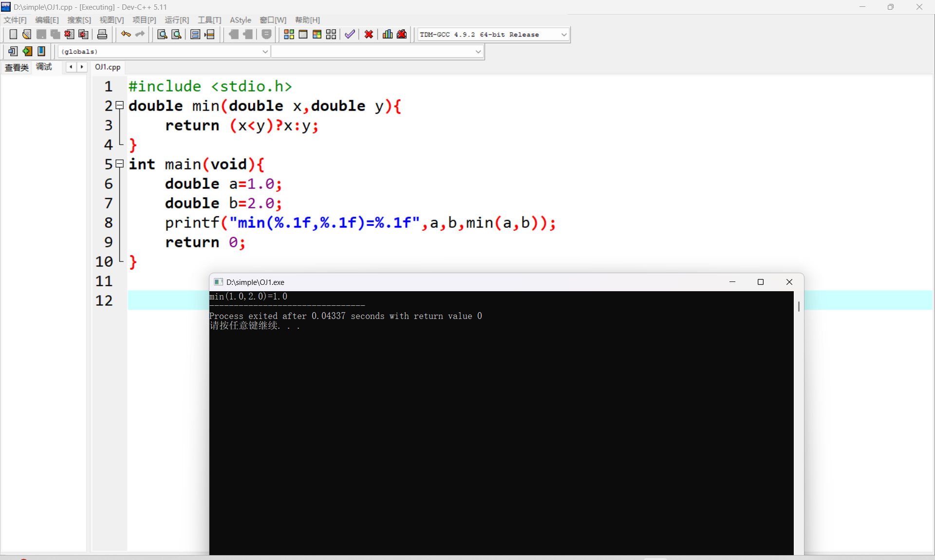The height and width of the screenshot is (560, 935).
Task: Click the Undo arrow icon
Action: [x=126, y=34]
